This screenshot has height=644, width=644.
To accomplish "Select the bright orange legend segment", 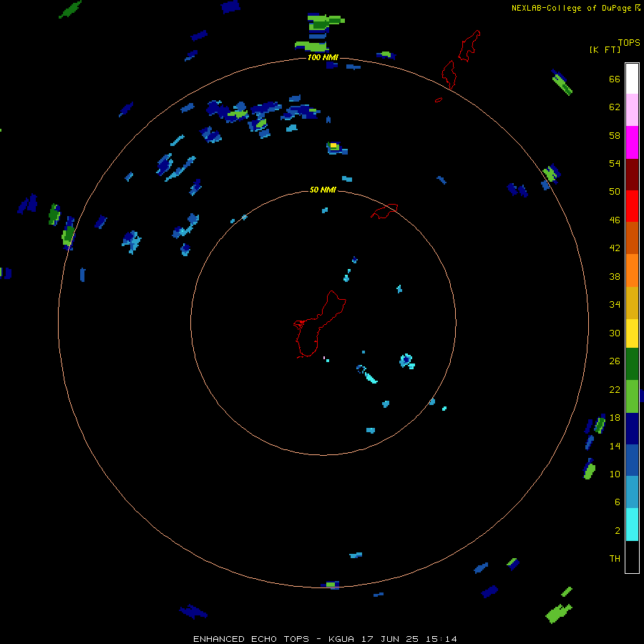I will coord(632,270).
